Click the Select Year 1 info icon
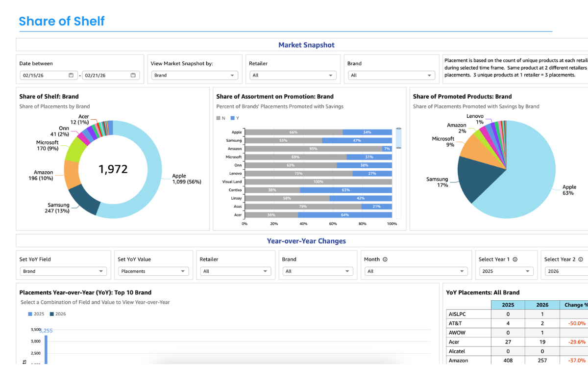This screenshot has width=588, height=366. (515, 260)
